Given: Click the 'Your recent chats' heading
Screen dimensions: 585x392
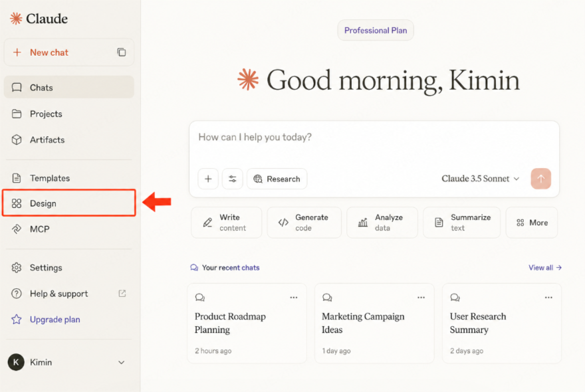Looking at the screenshot, I should point(231,268).
